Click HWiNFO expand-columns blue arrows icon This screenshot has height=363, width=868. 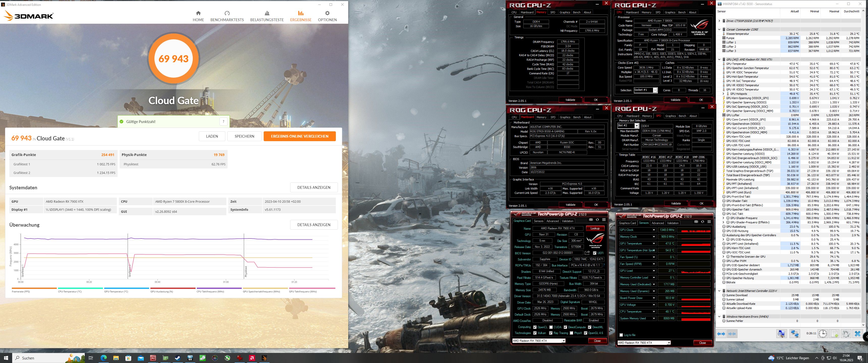[721, 334]
